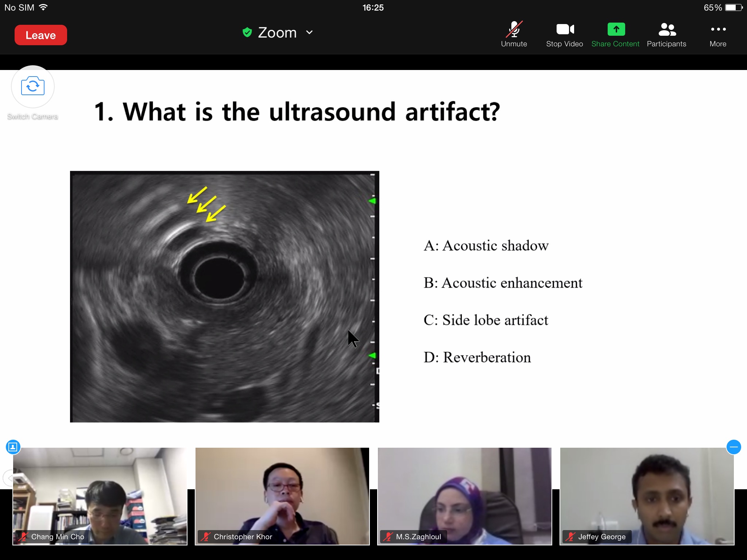Select Chang Min Cho's video thumbnail
The height and width of the screenshot is (560, 747).
(x=100, y=496)
